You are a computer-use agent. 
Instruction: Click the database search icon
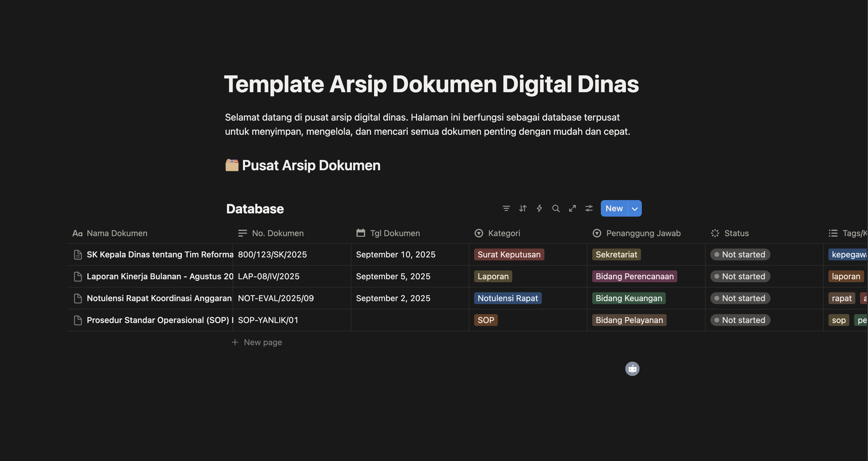[556, 208]
